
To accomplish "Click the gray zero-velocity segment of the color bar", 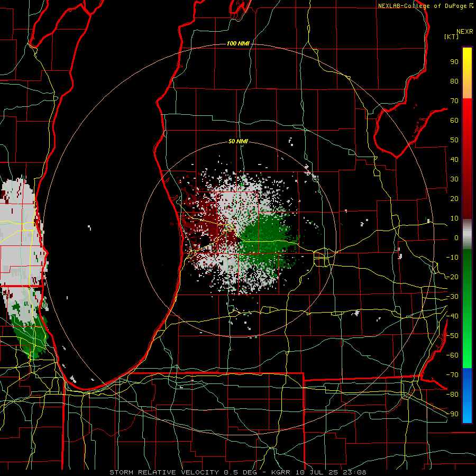I will point(467,234).
